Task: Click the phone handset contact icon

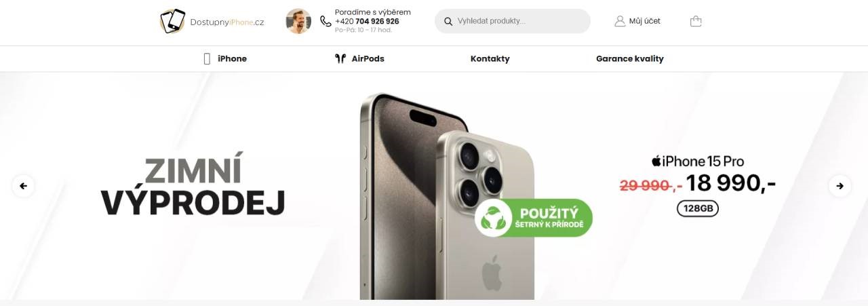Action: pyautogui.click(x=325, y=21)
